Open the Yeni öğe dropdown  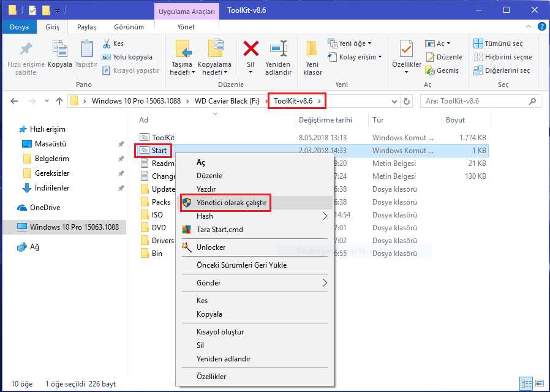pyautogui.click(x=350, y=43)
